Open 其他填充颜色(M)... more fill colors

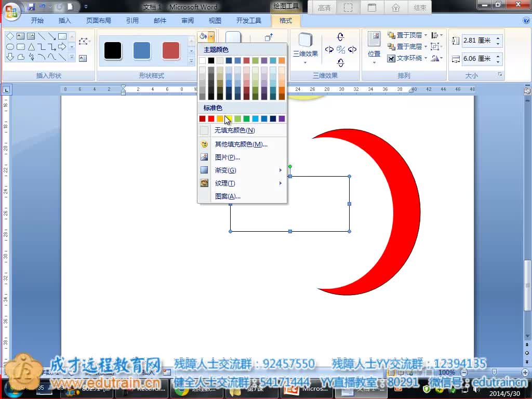tap(241, 144)
